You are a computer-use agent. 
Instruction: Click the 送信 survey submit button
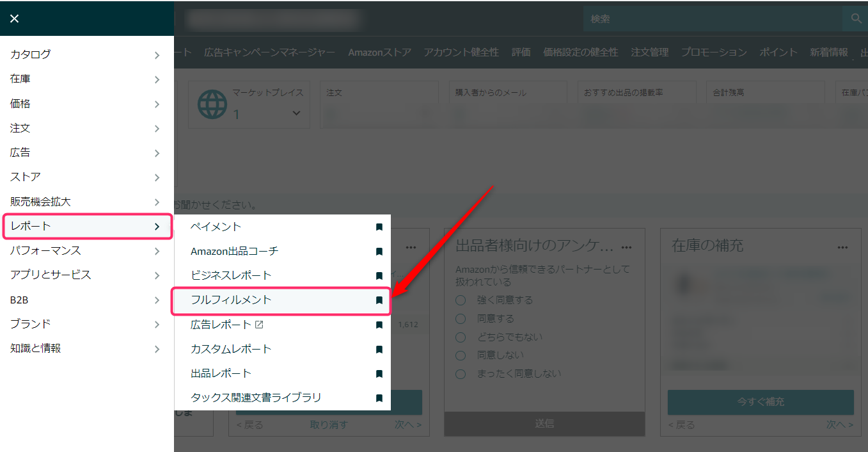[x=544, y=423]
